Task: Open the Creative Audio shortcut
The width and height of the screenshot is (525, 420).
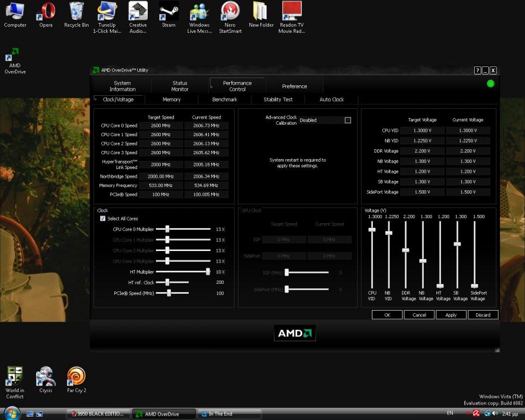Action: tap(138, 17)
